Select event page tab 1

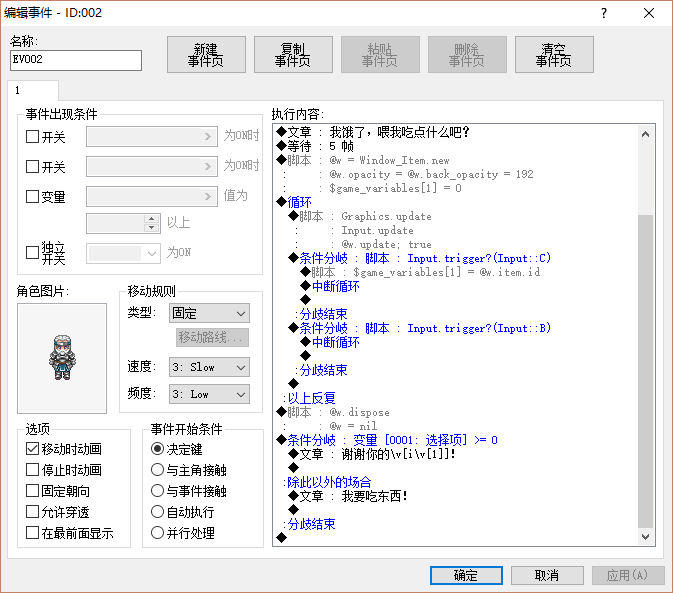tap(33, 91)
